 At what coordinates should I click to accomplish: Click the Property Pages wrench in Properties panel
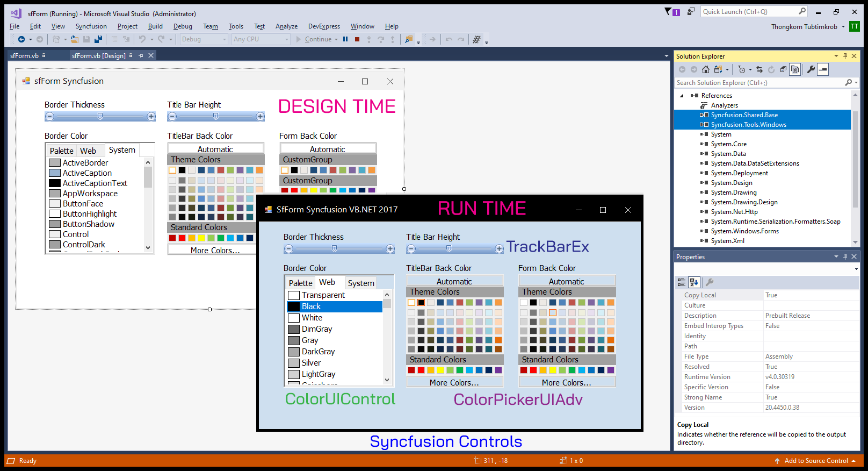[x=710, y=282]
